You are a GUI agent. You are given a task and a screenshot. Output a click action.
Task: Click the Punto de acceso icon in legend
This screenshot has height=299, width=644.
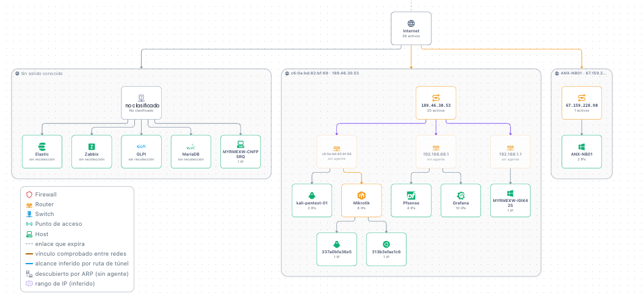click(29, 224)
